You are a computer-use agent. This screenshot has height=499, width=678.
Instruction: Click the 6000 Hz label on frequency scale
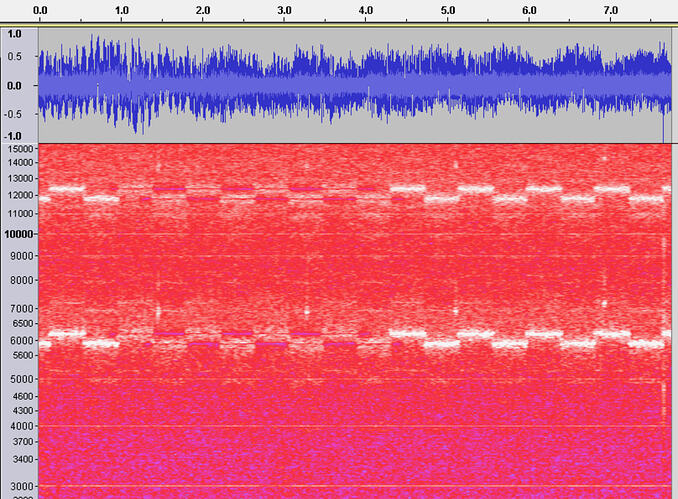(x=20, y=340)
